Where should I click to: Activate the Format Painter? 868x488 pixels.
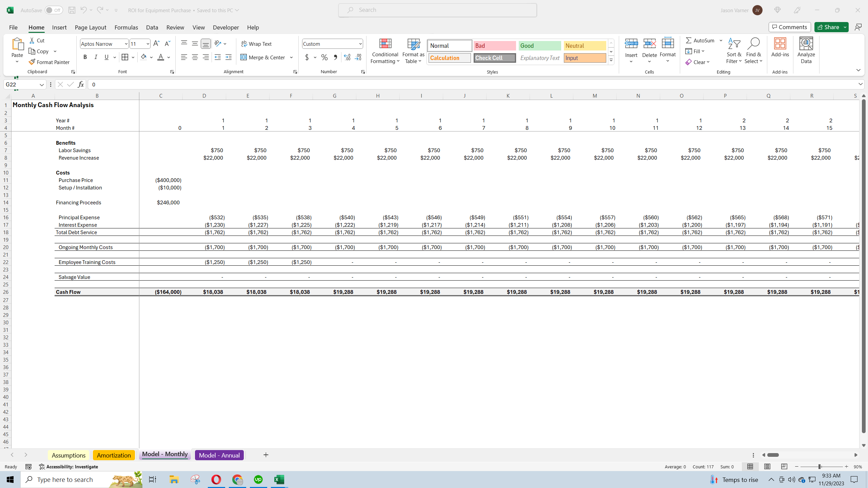tap(50, 62)
